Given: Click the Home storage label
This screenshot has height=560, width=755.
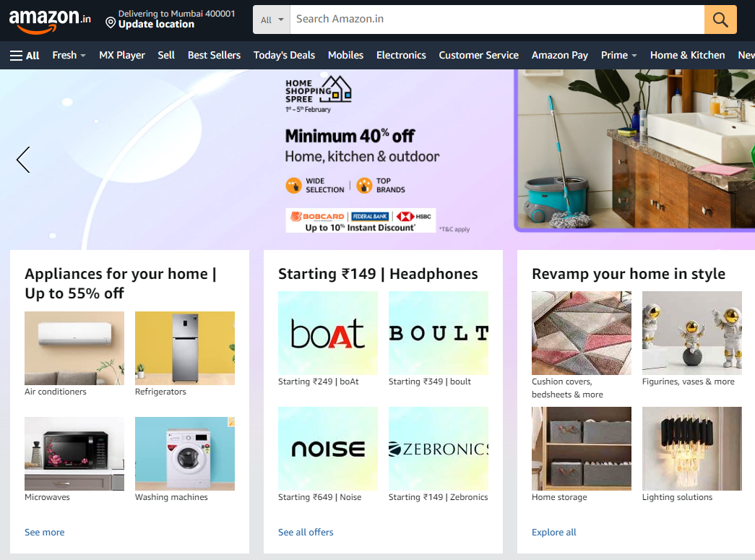Looking at the screenshot, I should tap(559, 497).
